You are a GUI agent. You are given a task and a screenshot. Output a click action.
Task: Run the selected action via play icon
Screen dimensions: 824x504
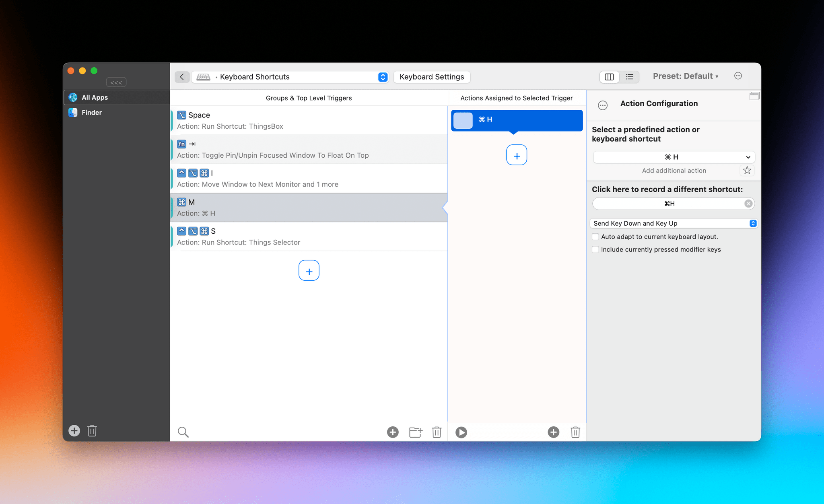(461, 432)
